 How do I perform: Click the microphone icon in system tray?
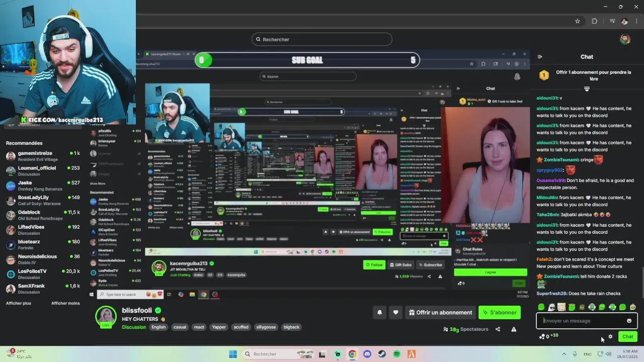click(x=575, y=354)
